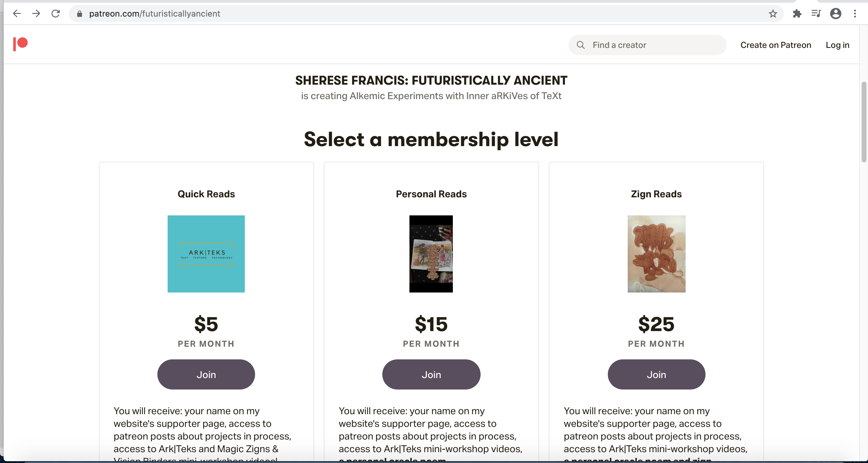Viewport: 868px width, 463px height.
Task: Reload the page with refresh icon
Action: (55, 14)
